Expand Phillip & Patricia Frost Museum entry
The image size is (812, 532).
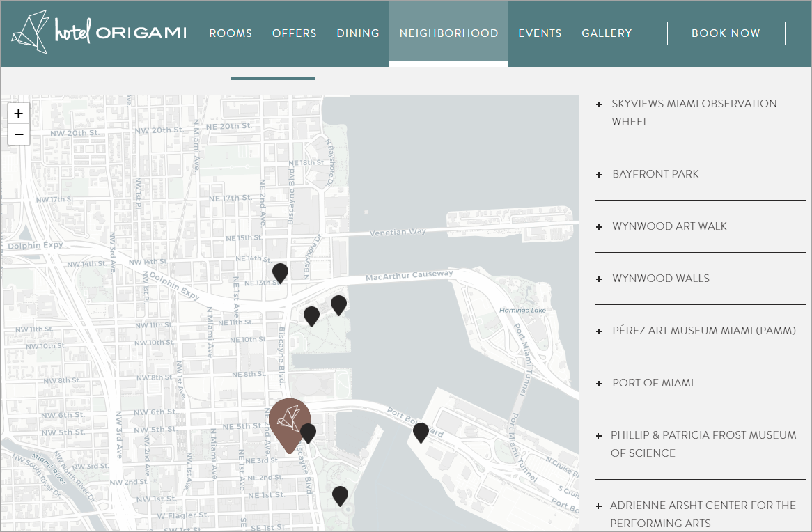coord(701,444)
